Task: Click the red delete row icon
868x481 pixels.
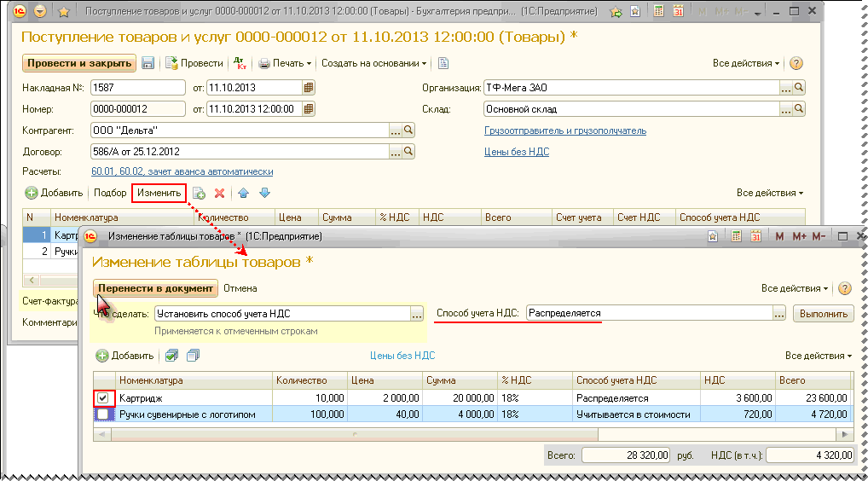Action: (x=219, y=194)
